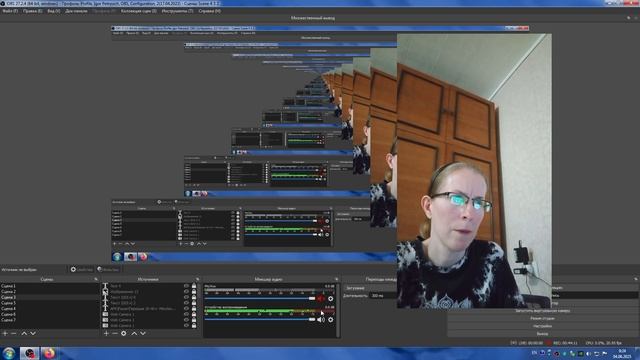Open Настройки from the controls panel

click(542, 326)
